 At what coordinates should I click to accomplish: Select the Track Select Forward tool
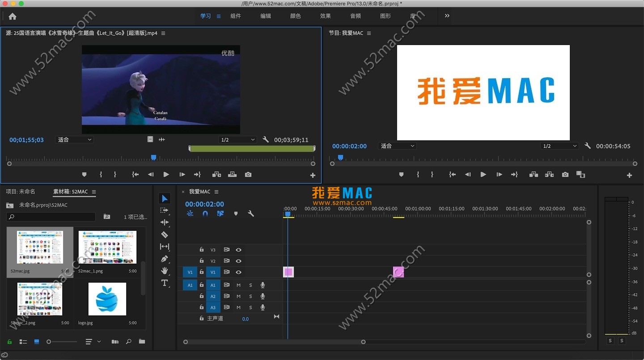tap(165, 210)
